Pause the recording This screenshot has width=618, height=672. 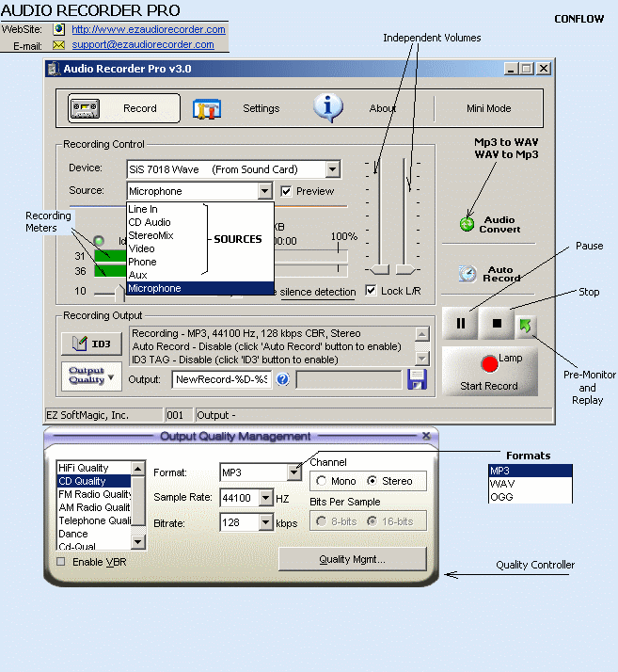tap(461, 323)
